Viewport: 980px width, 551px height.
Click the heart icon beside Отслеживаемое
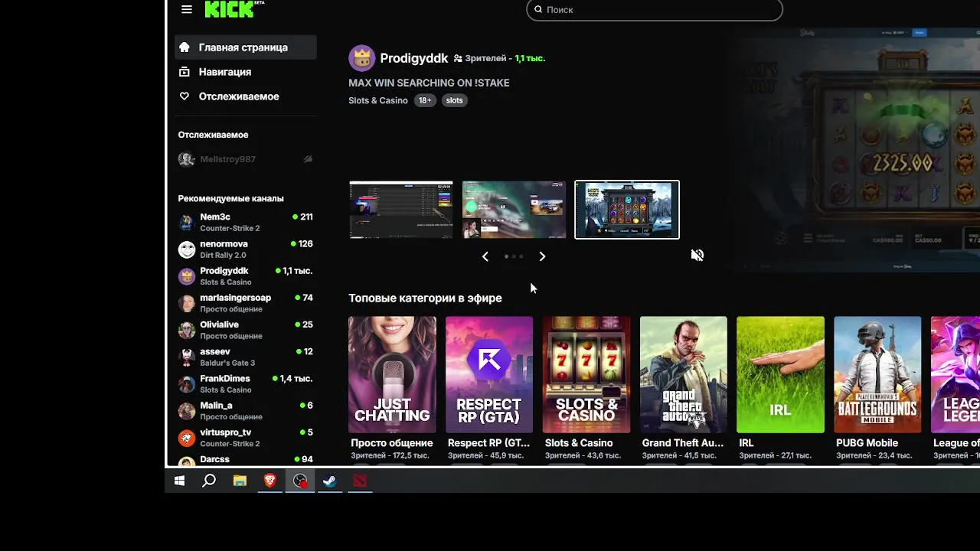(x=185, y=96)
